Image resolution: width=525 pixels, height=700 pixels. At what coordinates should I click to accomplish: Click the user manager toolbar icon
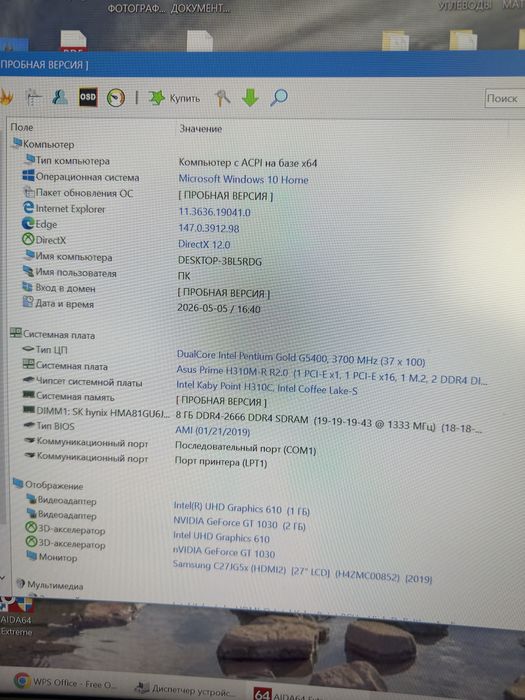pyautogui.click(x=60, y=97)
